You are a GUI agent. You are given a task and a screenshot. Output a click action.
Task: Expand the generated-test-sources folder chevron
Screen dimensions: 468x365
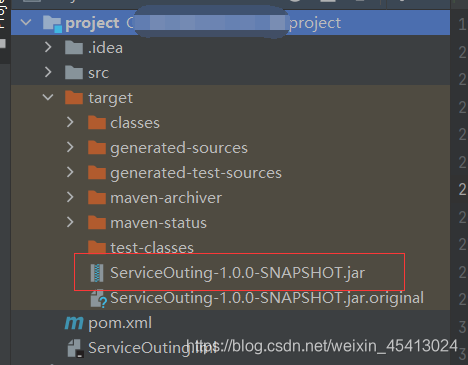coord(70,172)
